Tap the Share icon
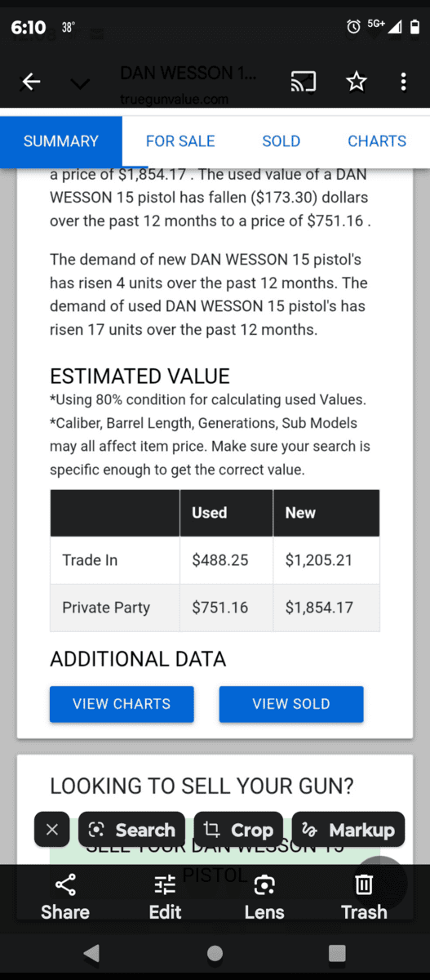This screenshot has width=430, height=980. tap(65, 898)
